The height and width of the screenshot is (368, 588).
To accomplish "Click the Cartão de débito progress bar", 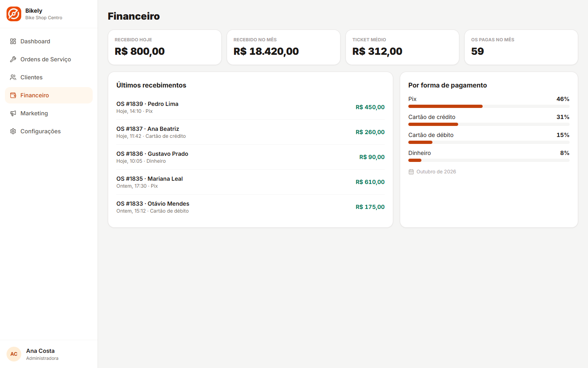I will (489, 142).
